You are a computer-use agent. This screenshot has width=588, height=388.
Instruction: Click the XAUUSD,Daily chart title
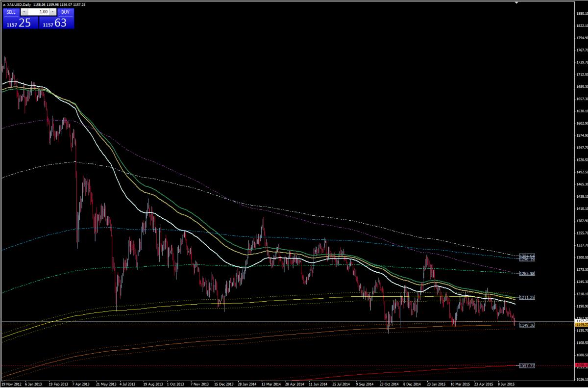(17, 4)
